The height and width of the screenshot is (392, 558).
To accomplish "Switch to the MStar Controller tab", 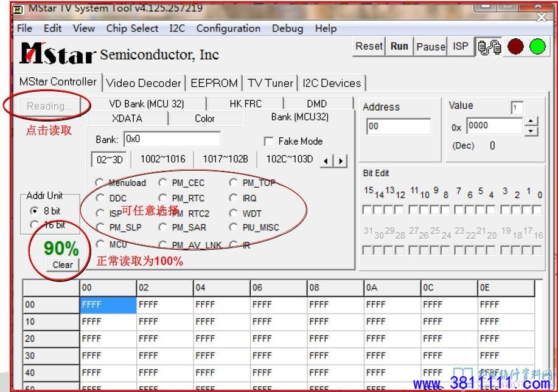I will pyautogui.click(x=58, y=81).
